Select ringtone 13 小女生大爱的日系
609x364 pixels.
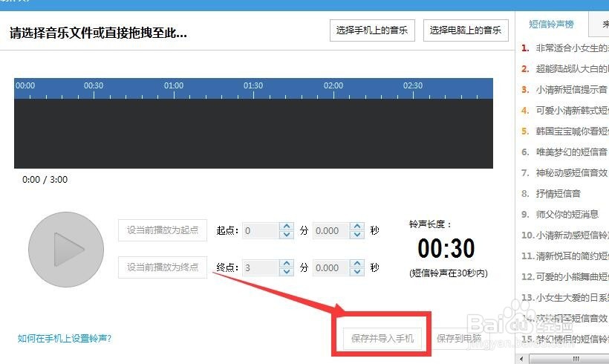pos(564,298)
